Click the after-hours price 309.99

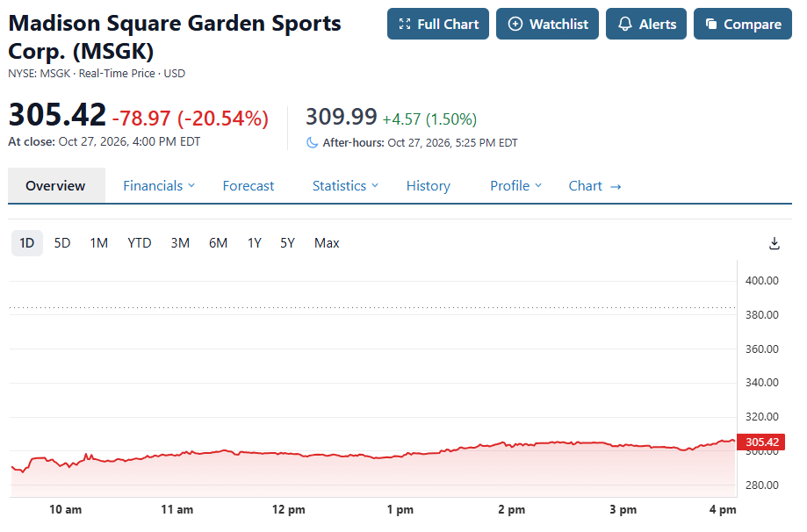tap(342, 117)
